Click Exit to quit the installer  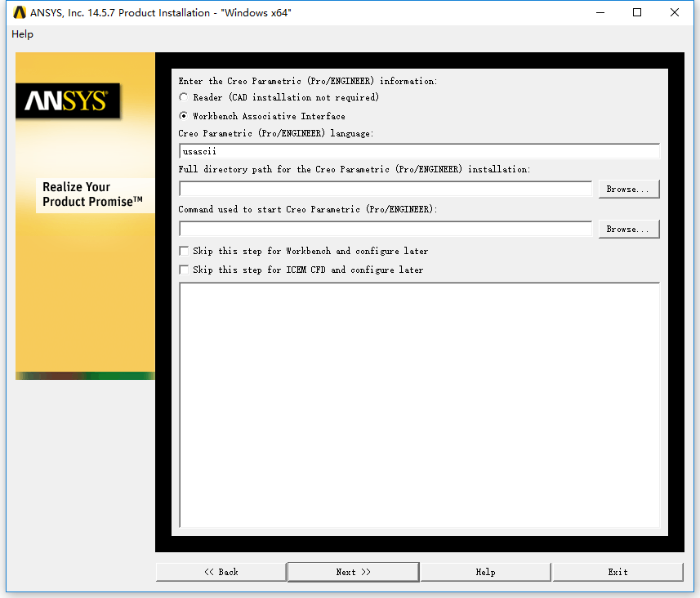(618, 572)
